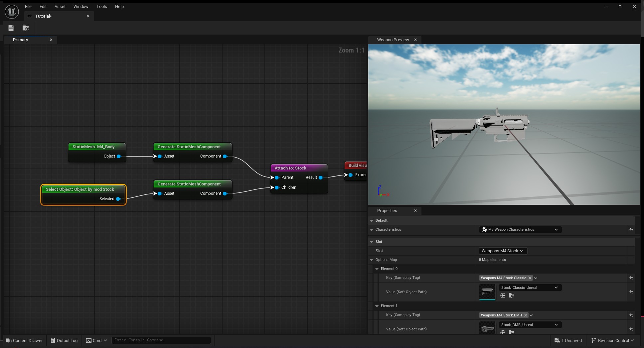Image resolution: width=644 pixels, height=348 pixels.
Task: Close the Weapon Preview tab
Action: coord(415,40)
